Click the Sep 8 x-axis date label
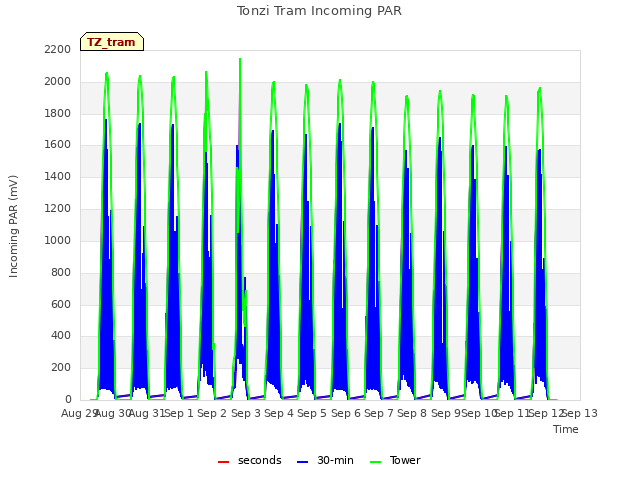This screenshot has width=640, height=480. 412,413
